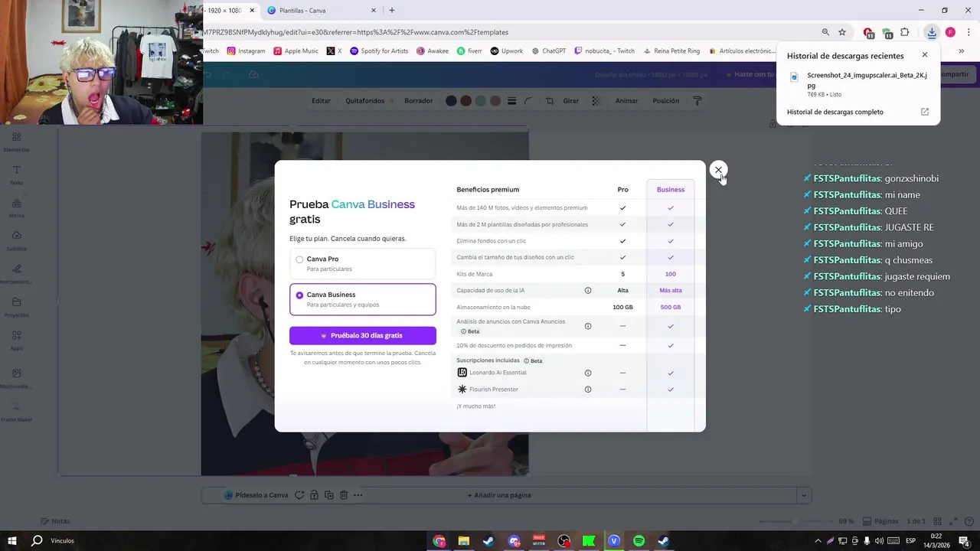Expand the bookmarks overflow chevron
The height and width of the screenshot is (551, 980).
(961, 51)
